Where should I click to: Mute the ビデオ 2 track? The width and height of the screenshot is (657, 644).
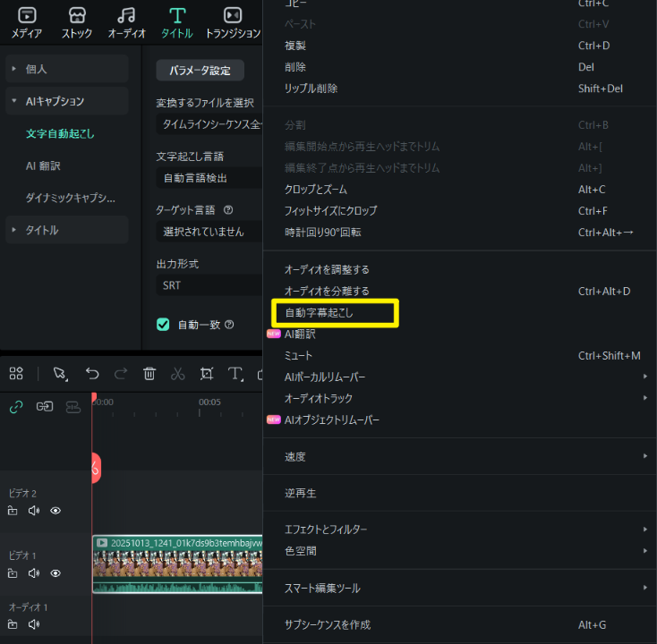point(34,511)
